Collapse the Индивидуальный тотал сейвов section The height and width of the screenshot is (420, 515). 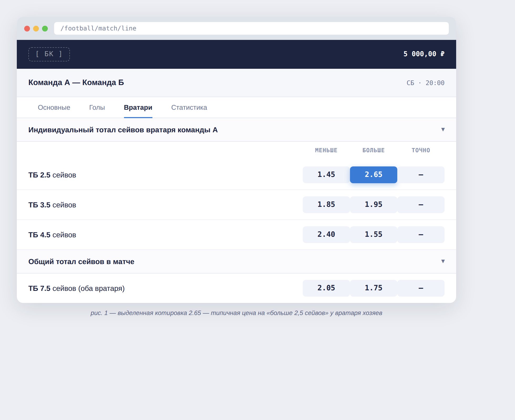443,130
